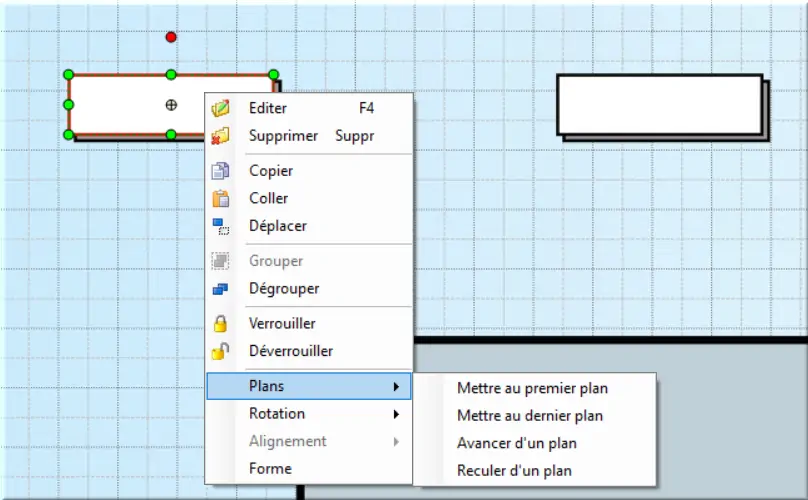Click the Déverrouiller open padlock icon
Screen dimensions: 808x500
[221, 351]
